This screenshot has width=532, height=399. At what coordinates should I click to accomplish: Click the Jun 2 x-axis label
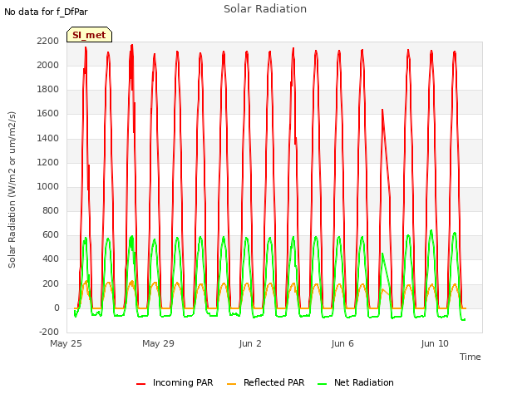pos(250,343)
